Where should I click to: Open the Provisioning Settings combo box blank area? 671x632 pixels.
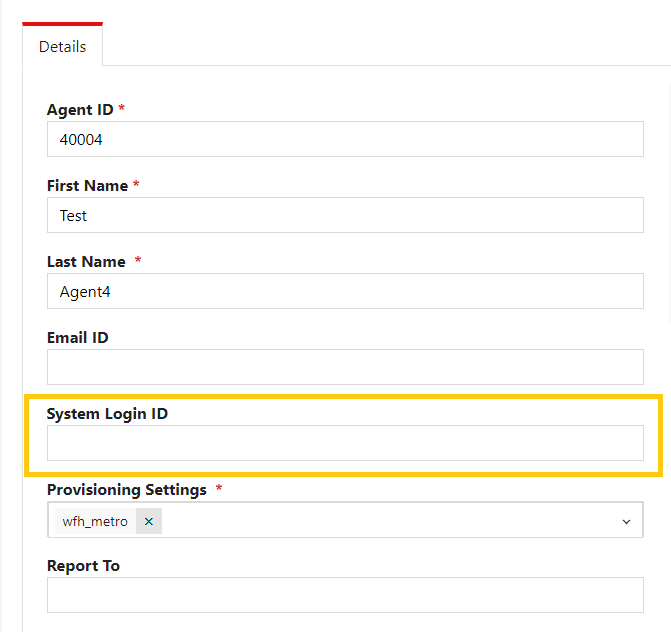tap(389, 521)
